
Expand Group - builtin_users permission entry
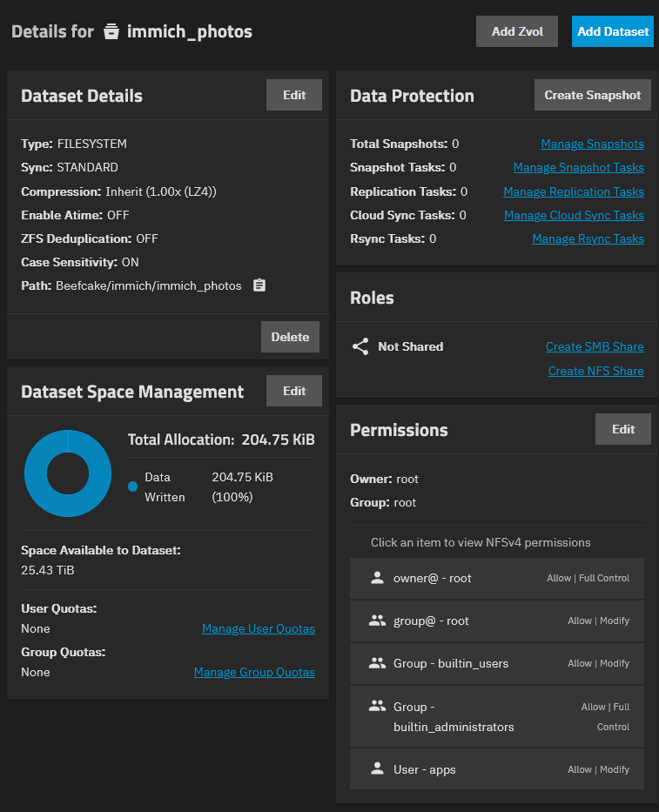(497, 664)
